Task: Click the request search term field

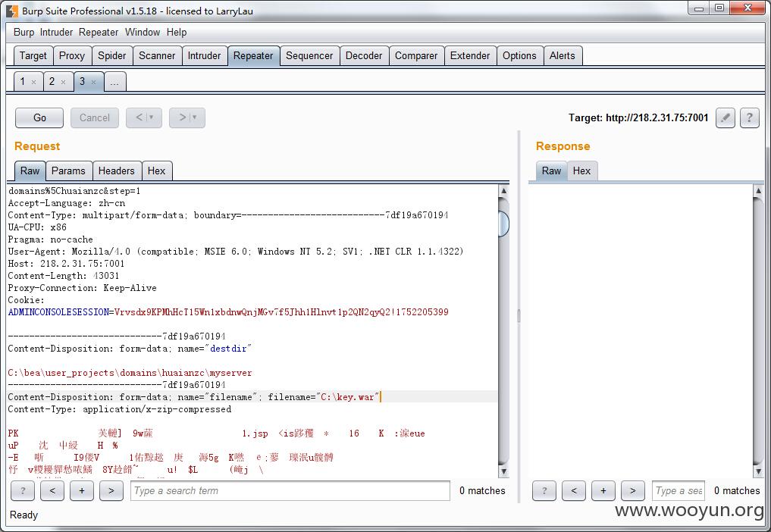Action: [290, 491]
